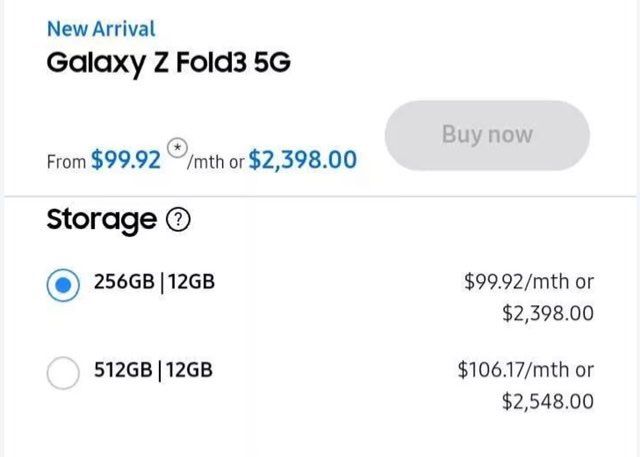
Task: Click the Storage section heading
Action: point(102,220)
